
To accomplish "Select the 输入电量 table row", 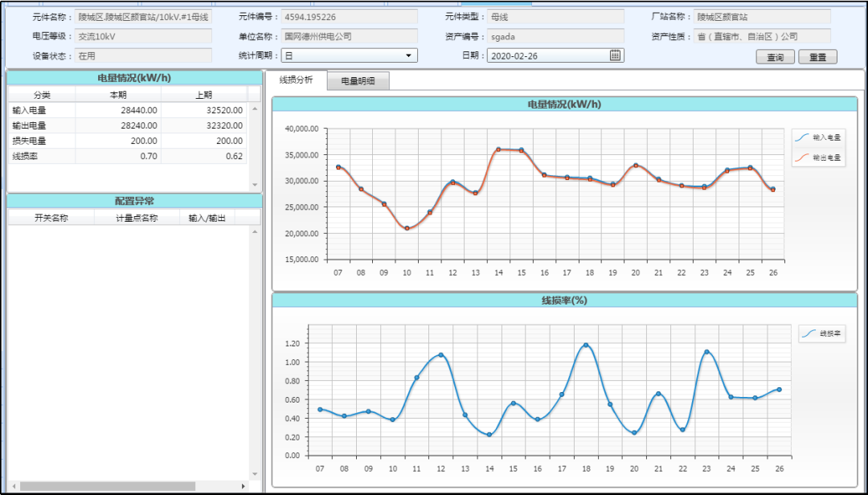I will 127,110.
